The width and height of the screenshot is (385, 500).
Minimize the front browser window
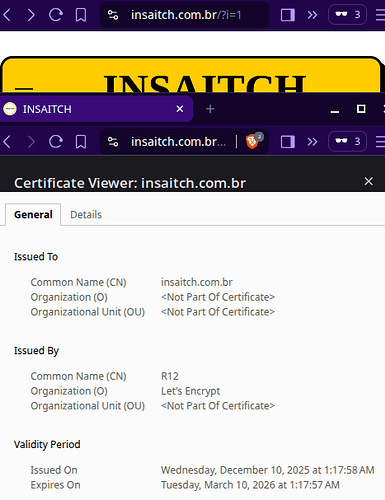(335, 111)
